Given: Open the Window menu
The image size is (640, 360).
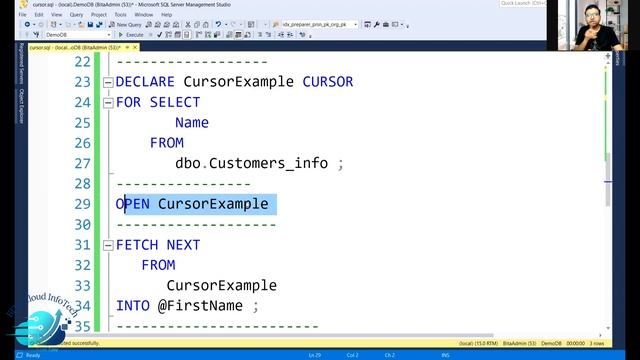Looking at the screenshot, I should click(x=144, y=15).
